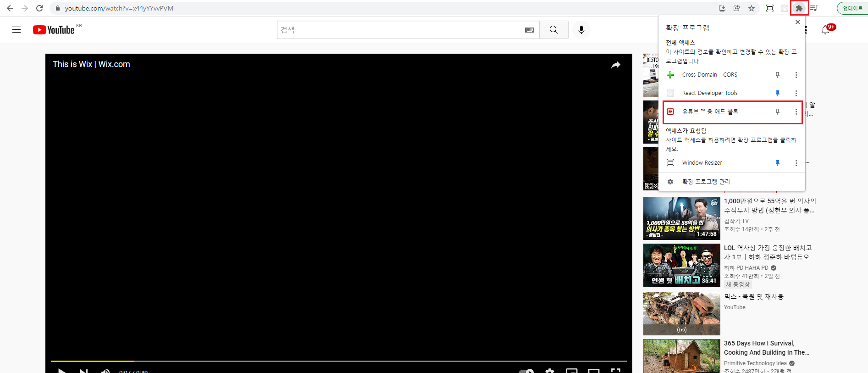Open the video 믹스 - 복원 및 재사용

click(754, 296)
